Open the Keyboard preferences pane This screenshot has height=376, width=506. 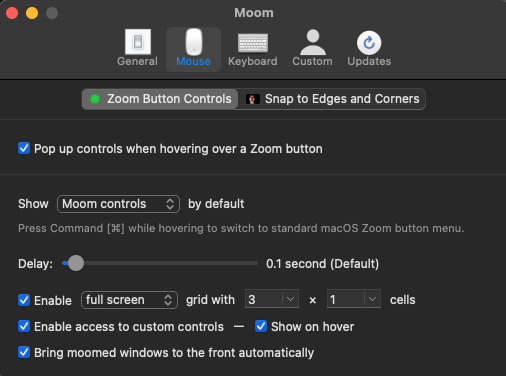[253, 48]
